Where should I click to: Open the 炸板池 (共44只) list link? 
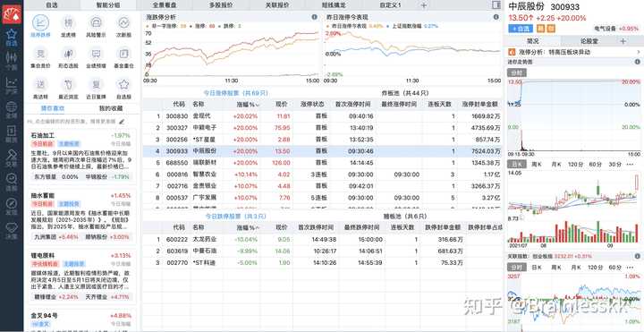(x=404, y=93)
